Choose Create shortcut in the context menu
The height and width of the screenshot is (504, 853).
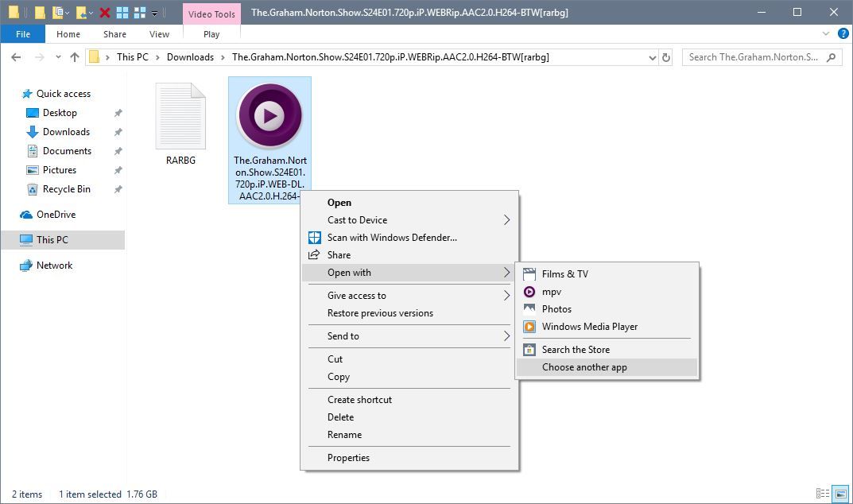click(410, 400)
